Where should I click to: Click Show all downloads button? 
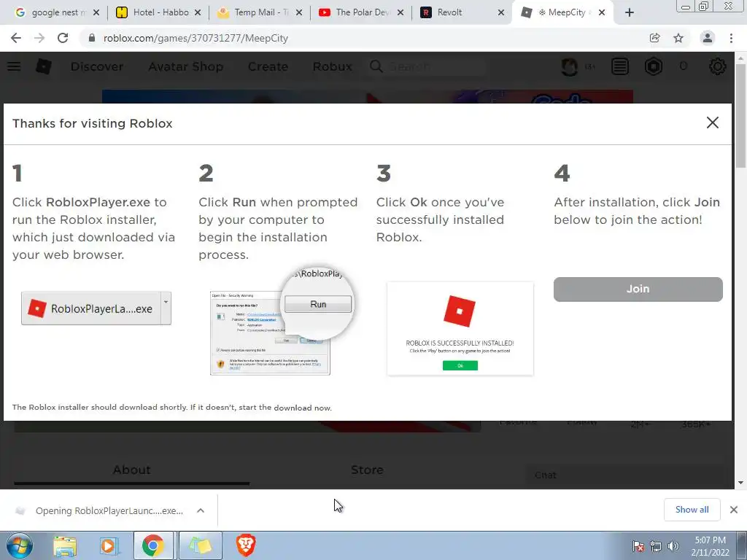tap(692, 510)
